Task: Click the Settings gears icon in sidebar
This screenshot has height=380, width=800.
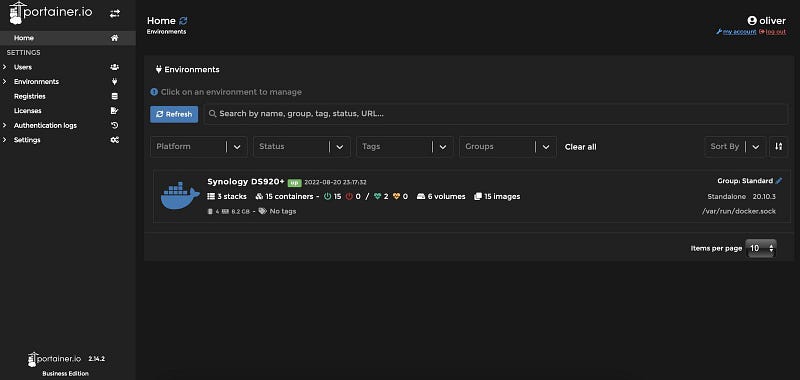Action: click(115, 140)
